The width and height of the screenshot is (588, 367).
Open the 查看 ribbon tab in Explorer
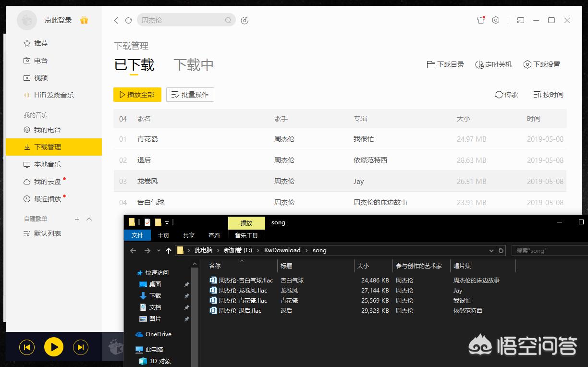[214, 235]
